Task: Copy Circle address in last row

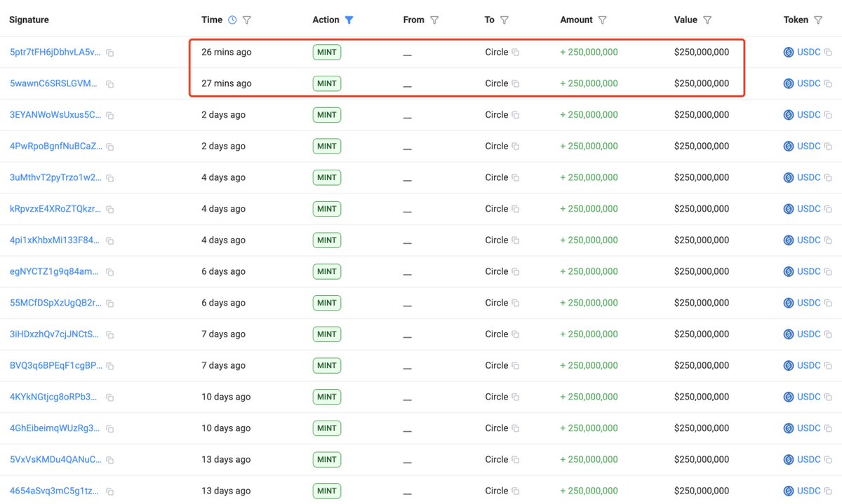Action: click(516, 491)
